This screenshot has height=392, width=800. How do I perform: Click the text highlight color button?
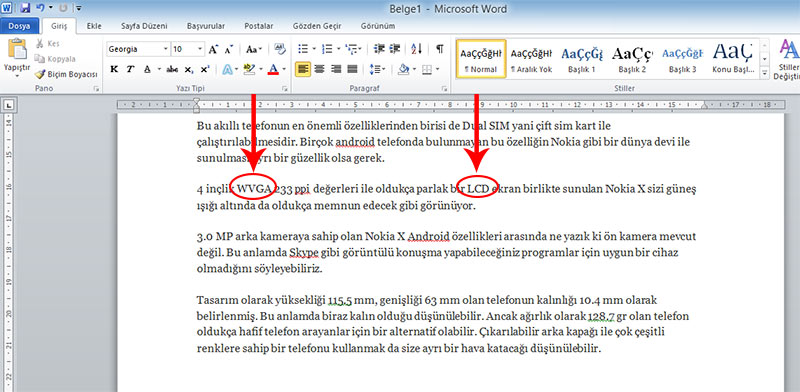[x=249, y=69]
